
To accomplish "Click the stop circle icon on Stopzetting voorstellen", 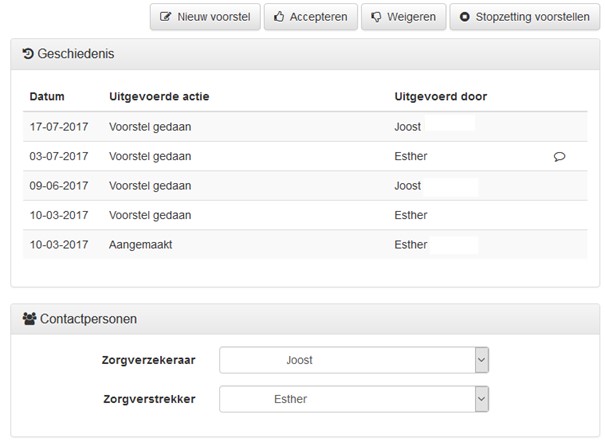I will [465, 17].
